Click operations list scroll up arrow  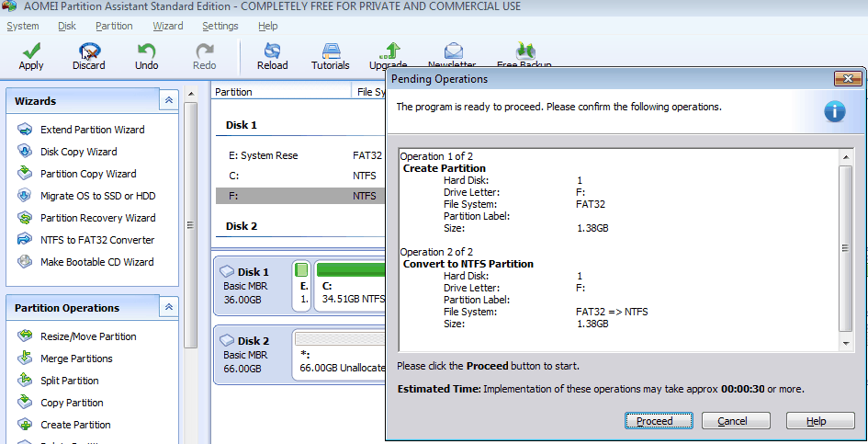pos(846,157)
